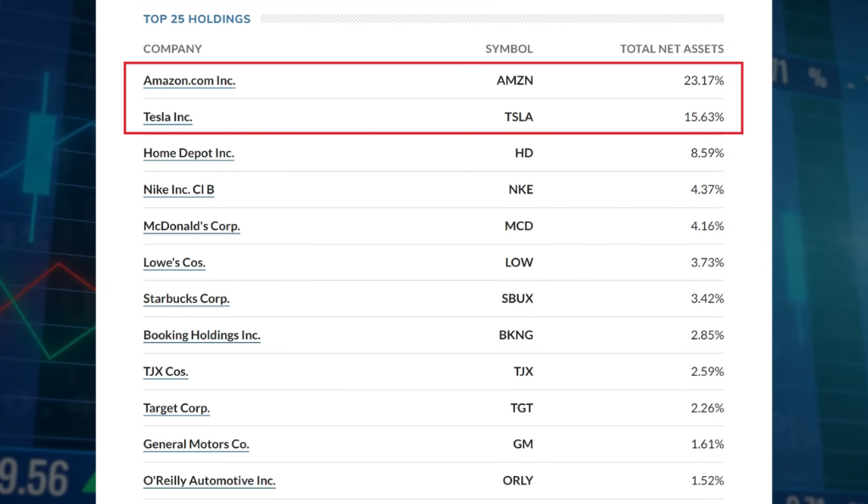Open the Starbucks Corp. link
868x504 pixels.
[187, 299]
